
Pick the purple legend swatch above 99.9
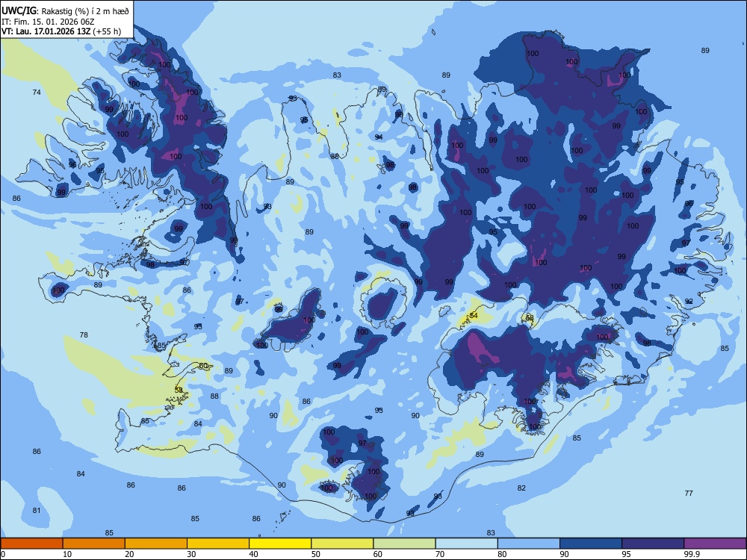715,544
